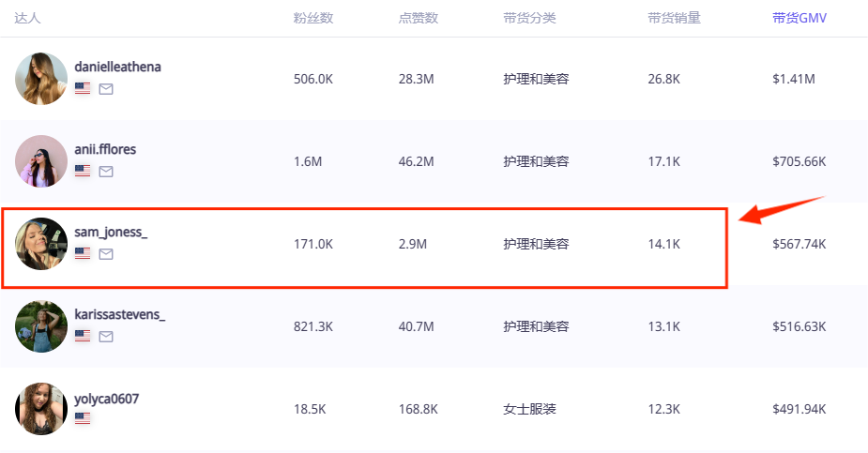868x453 pixels.
Task: Click the US flag icon under karissastevens_
Action: 83,336
